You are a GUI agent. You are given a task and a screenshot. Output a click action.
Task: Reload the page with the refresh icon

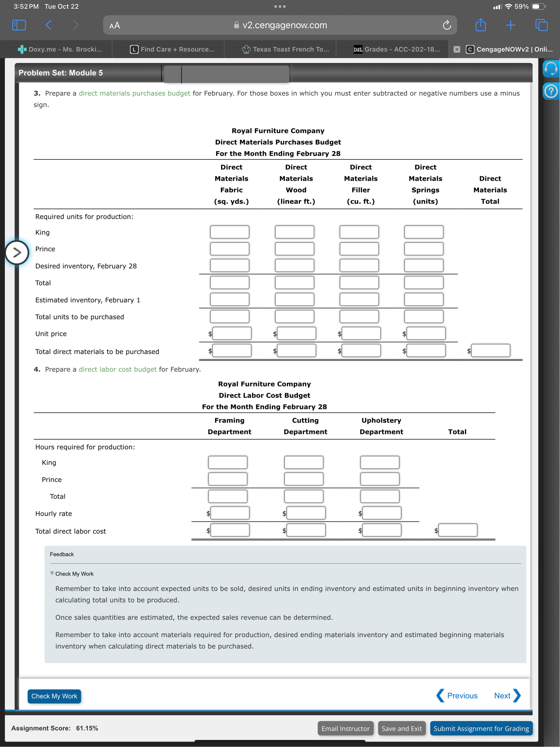[x=447, y=25]
